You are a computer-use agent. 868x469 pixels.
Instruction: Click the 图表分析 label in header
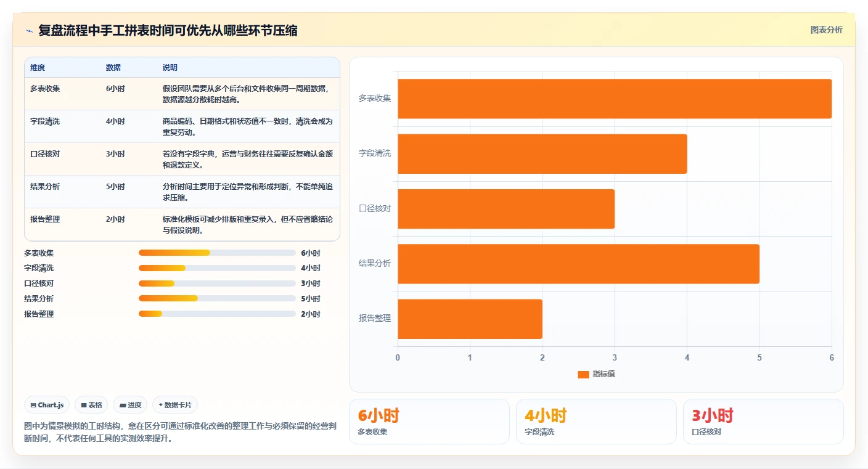click(826, 30)
